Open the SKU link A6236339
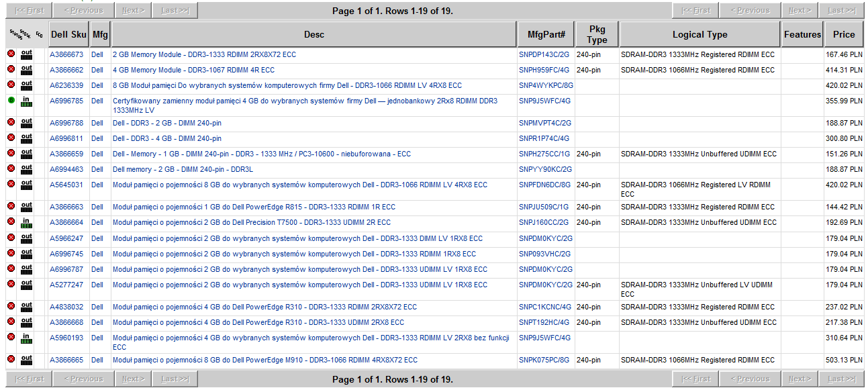The width and height of the screenshot is (868, 390). 66,85
